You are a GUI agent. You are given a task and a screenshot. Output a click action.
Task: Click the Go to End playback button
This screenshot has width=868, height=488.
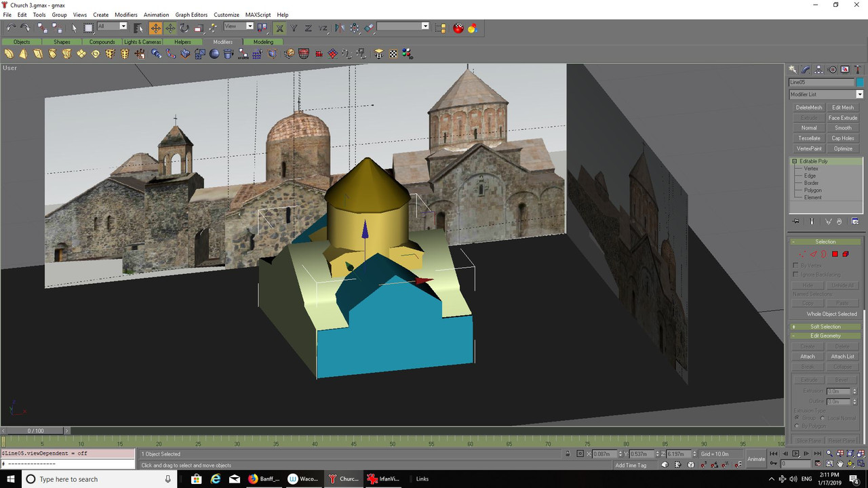(818, 453)
